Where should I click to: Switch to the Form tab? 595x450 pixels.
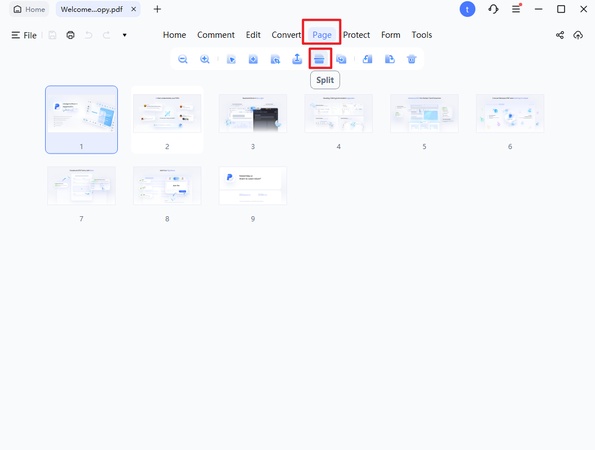[390, 35]
